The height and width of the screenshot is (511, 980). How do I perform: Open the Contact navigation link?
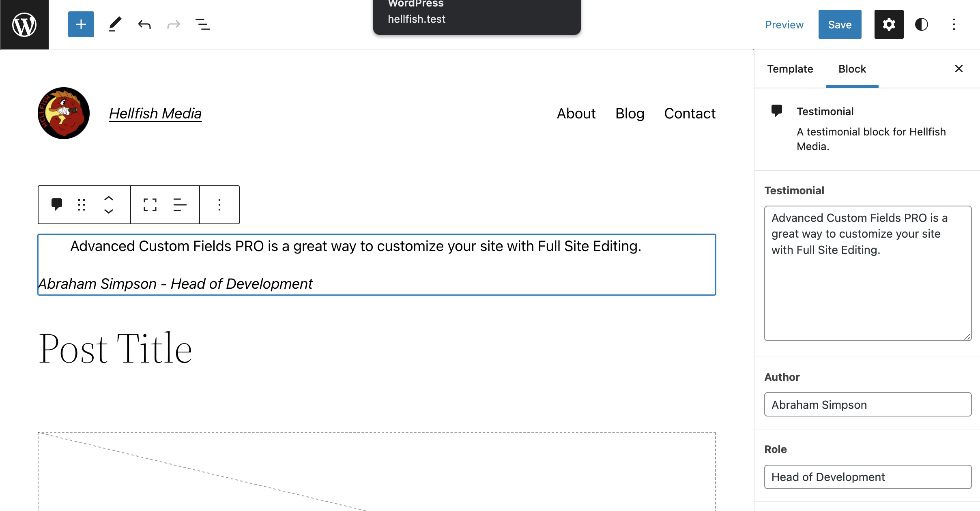[x=690, y=113]
